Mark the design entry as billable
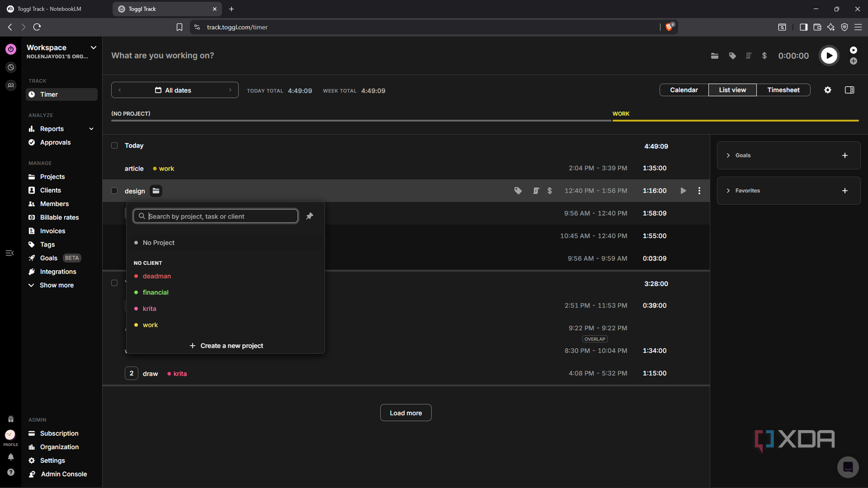This screenshot has width=868, height=488. click(550, 191)
